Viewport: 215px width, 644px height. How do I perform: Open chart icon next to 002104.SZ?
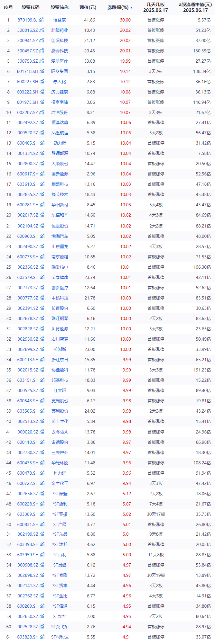(42, 226)
